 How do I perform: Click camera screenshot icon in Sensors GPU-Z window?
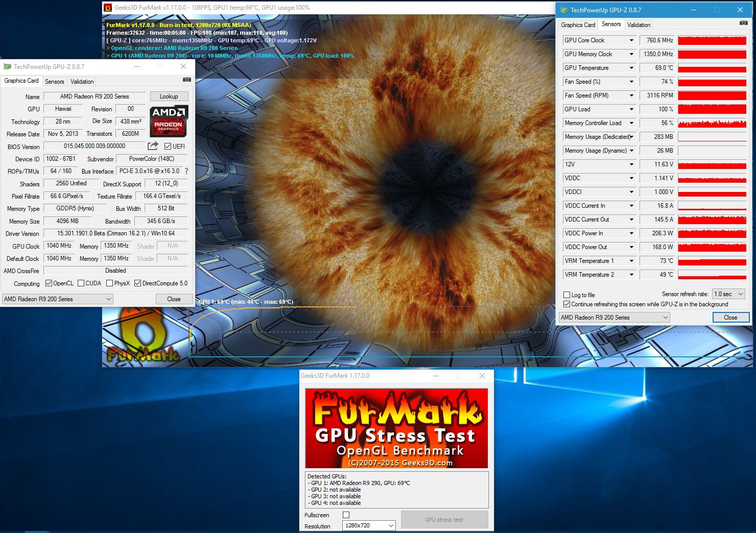pos(743,23)
